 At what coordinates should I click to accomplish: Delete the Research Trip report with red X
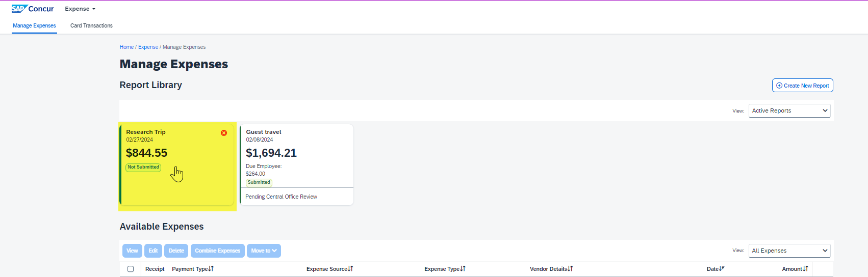(x=224, y=133)
